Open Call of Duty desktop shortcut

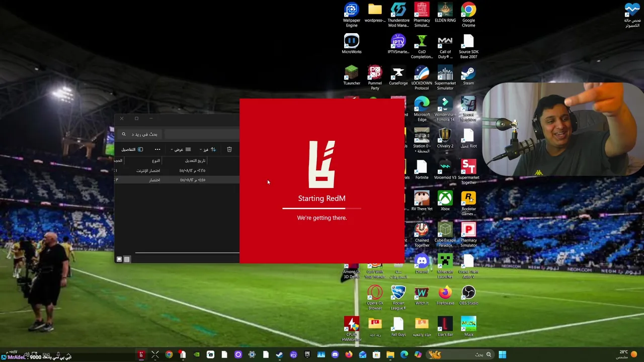coord(445,46)
